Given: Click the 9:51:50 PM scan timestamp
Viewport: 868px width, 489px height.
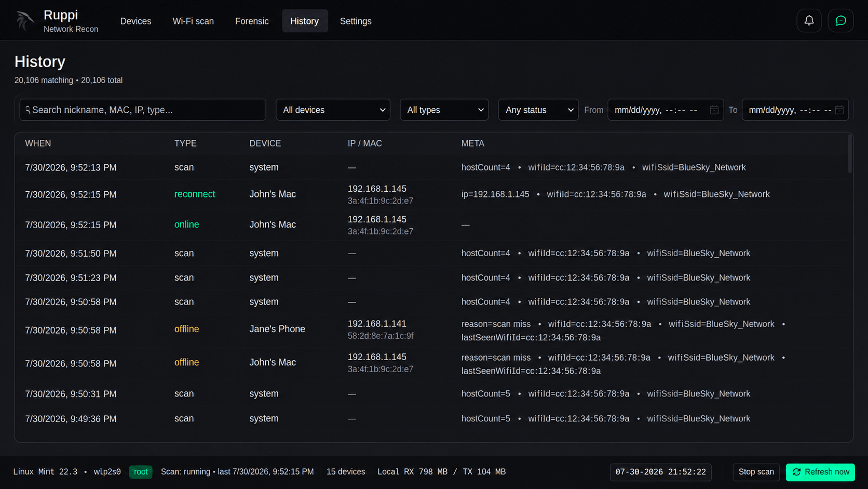Looking at the screenshot, I should pos(71,253).
